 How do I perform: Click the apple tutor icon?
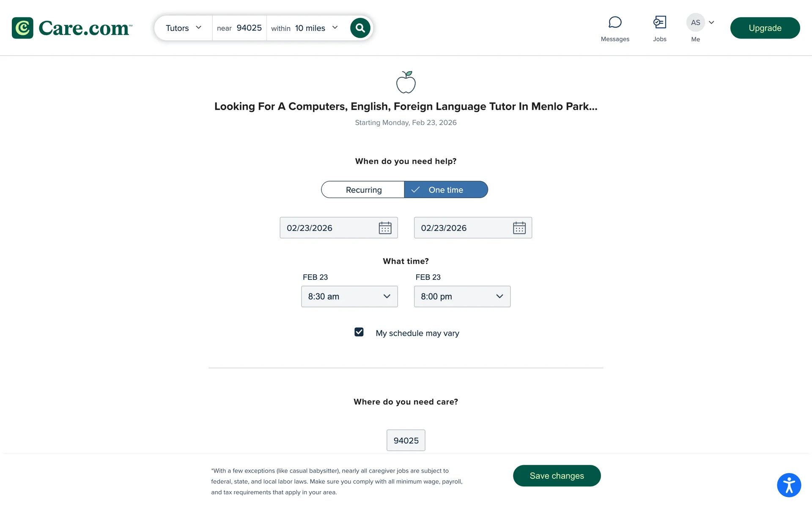tap(406, 82)
